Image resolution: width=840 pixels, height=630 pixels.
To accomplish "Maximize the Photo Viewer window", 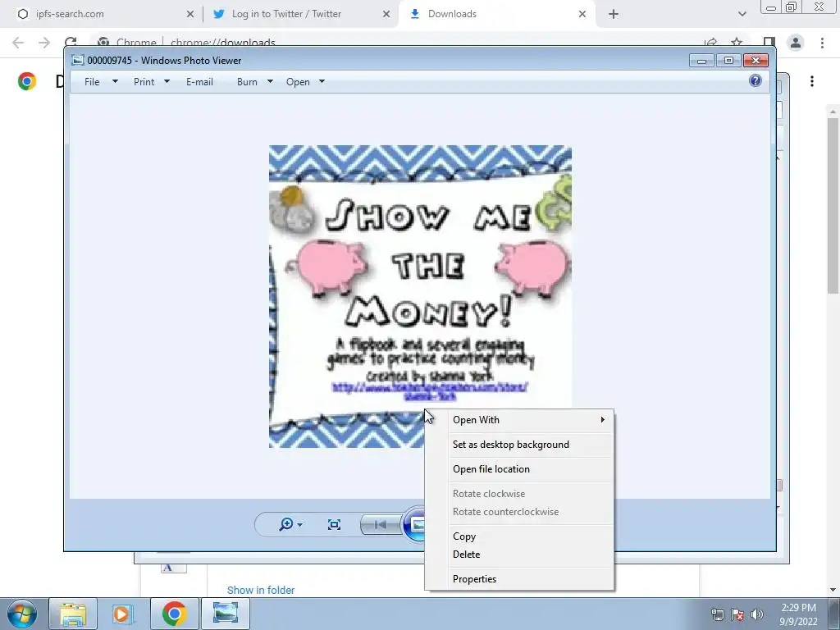I will [728, 61].
